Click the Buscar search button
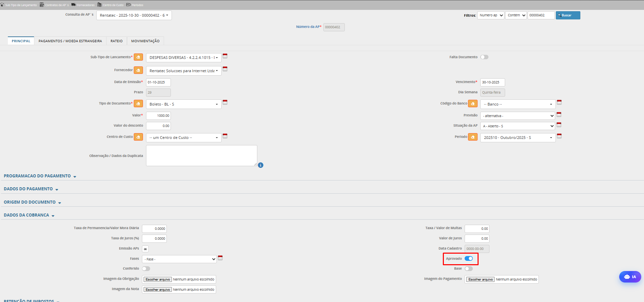The height and width of the screenshot is (302, 644). coord(568,15)
